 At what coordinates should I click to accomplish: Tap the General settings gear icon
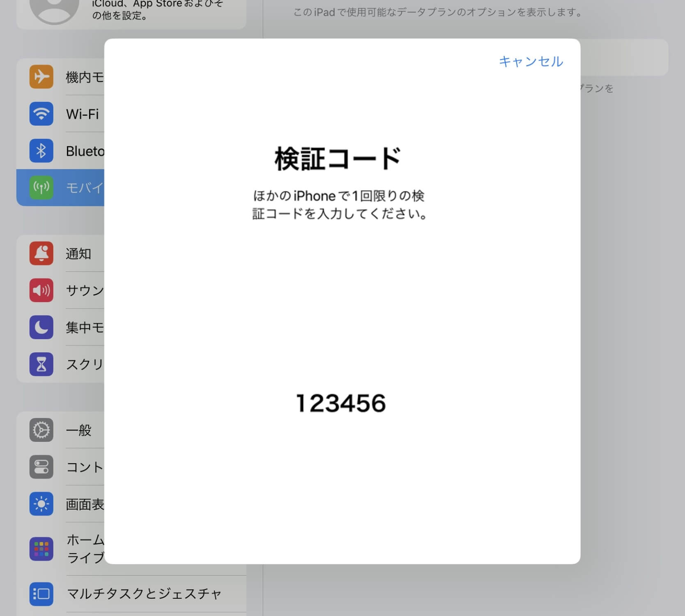(41, 430)
